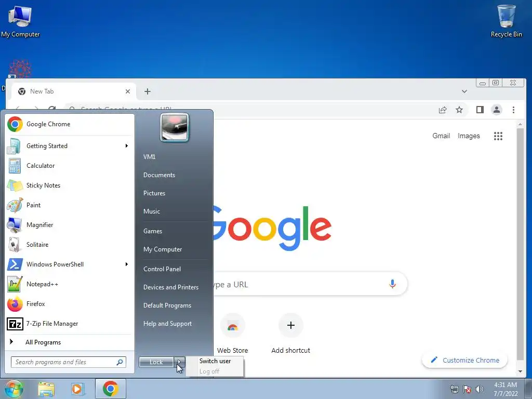532x399 pixels.
Task: Start Solitaire game
Action: pos(69,245)
